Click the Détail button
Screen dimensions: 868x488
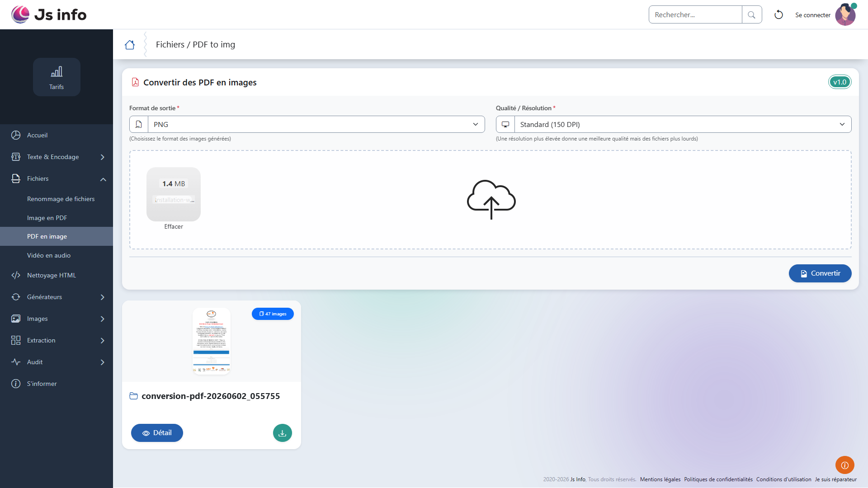coord(157,433)
